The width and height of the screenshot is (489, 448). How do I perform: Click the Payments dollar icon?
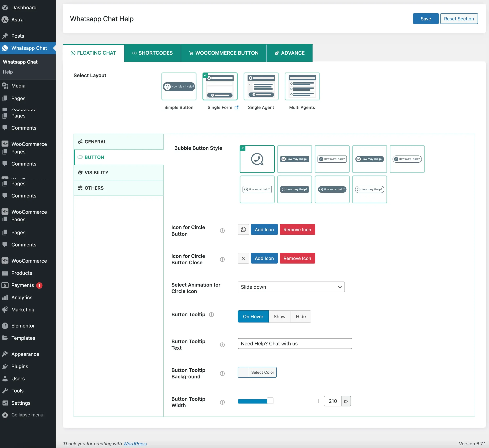click(5, 285)
